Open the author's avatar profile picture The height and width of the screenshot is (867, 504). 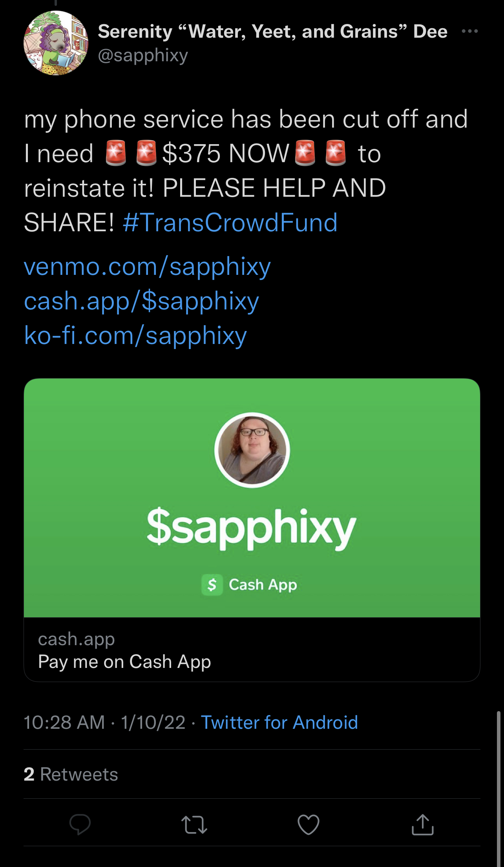[x=56, y=43]
